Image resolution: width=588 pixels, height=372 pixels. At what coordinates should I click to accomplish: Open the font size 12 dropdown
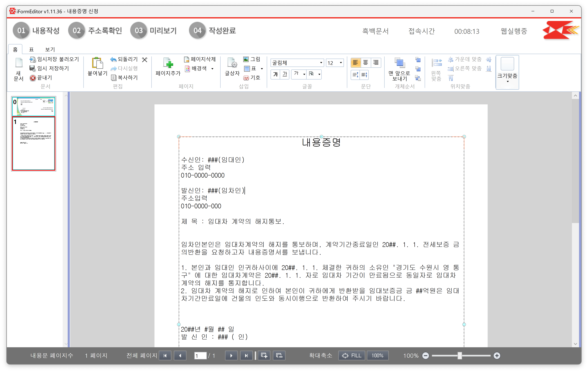[x=341, y=63]
